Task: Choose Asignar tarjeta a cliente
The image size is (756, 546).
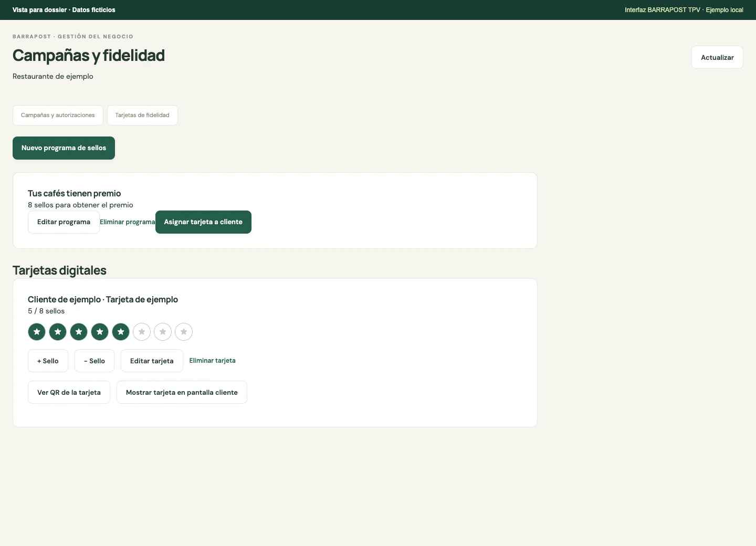Action: [x=203, y=222]
